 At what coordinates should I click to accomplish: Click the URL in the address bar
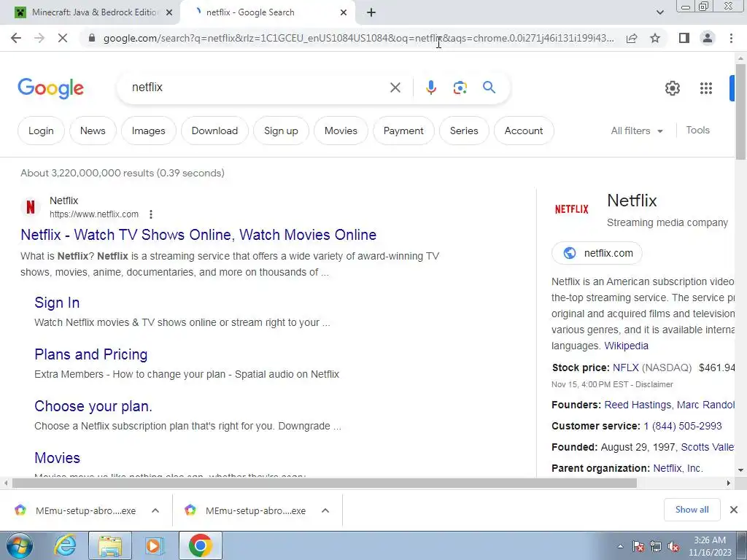pyautogui.click(x=358, y=38)
